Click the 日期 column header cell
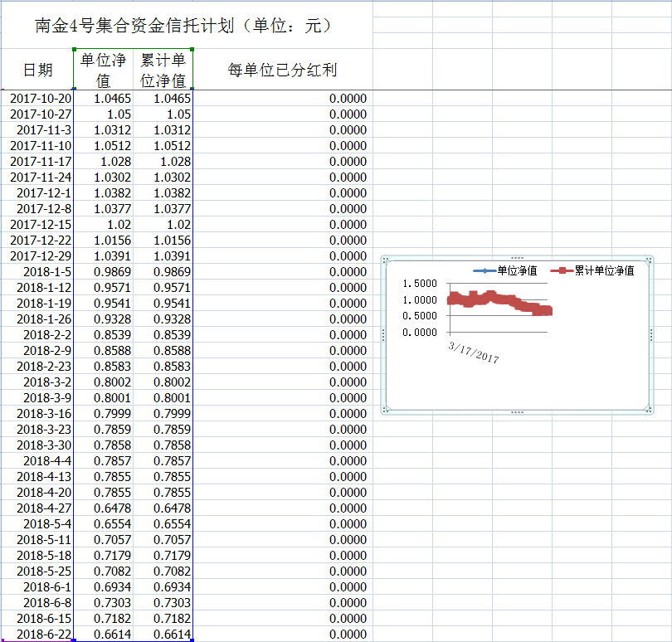Screen dimensions: 672x642 pyautogui.click(x=37, y=70)
